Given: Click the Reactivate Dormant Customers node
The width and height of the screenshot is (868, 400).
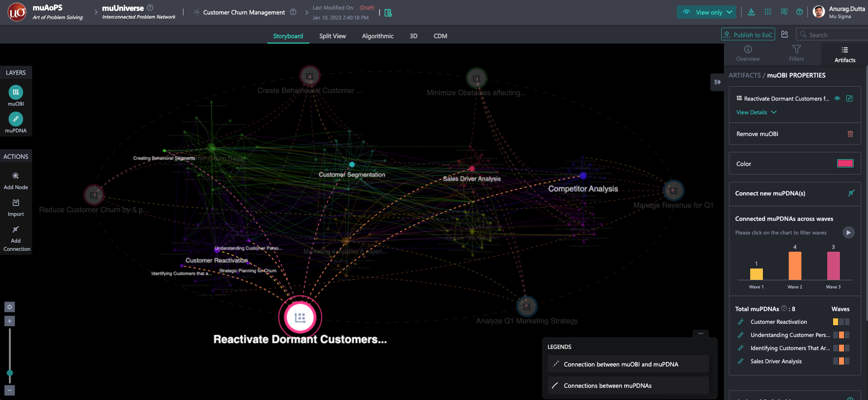Looking at the screenshot, I should (x=300, y=317).
